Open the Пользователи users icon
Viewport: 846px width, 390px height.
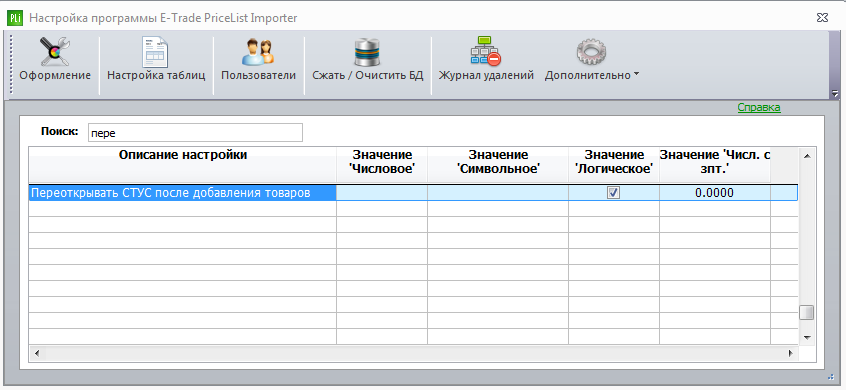pyautogui.click(x=258, y=52)
